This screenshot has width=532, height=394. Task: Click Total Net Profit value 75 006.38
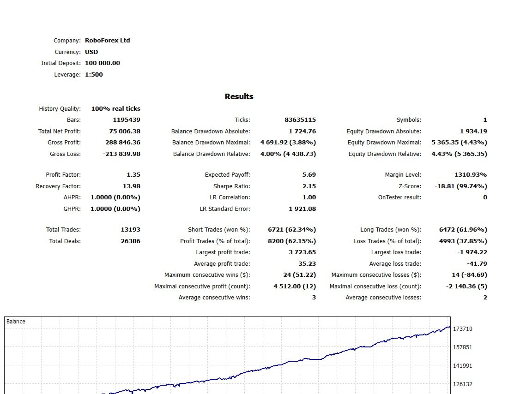[x=125, y=131]
